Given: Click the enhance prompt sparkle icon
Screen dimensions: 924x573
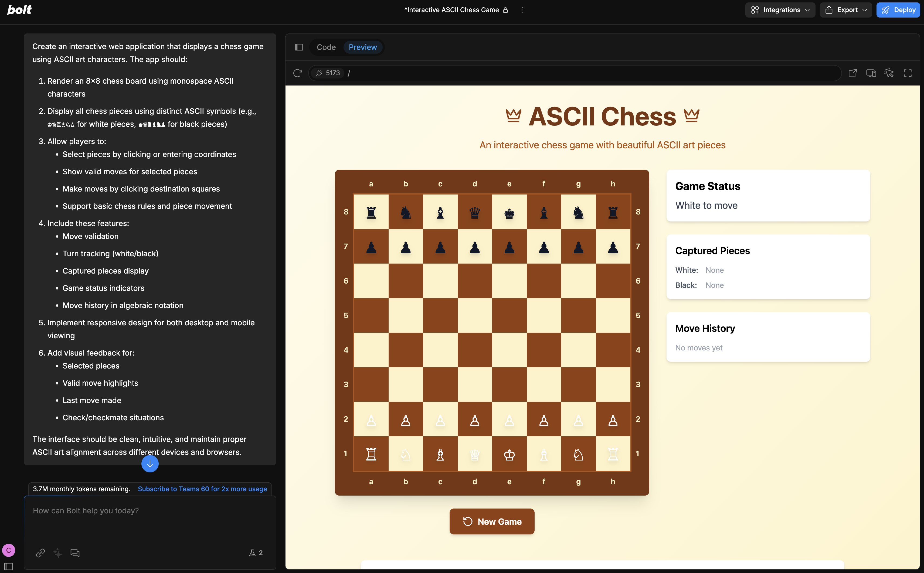Looking at the screenshot, I should (57, 553).
